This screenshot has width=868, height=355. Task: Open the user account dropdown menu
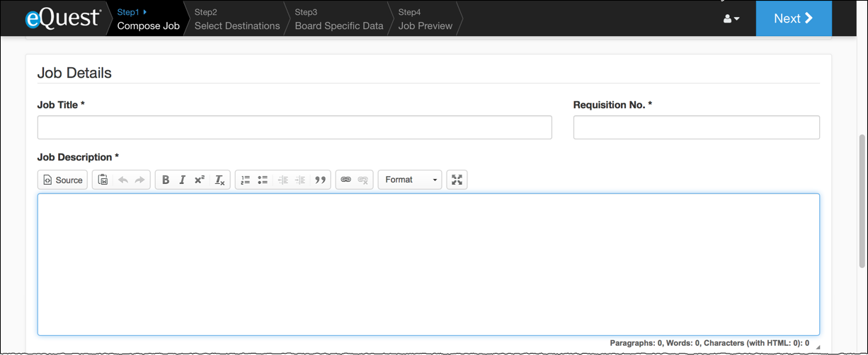(x=731, y=19)
